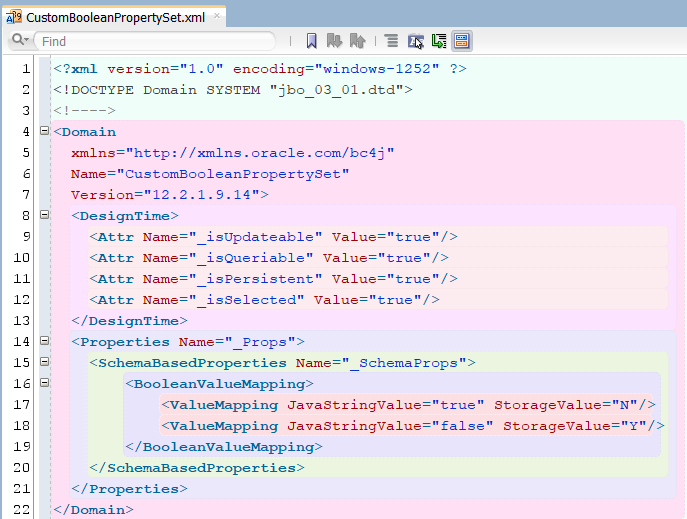Collapse the DesignTime element fold marker

tap(44, 215)
